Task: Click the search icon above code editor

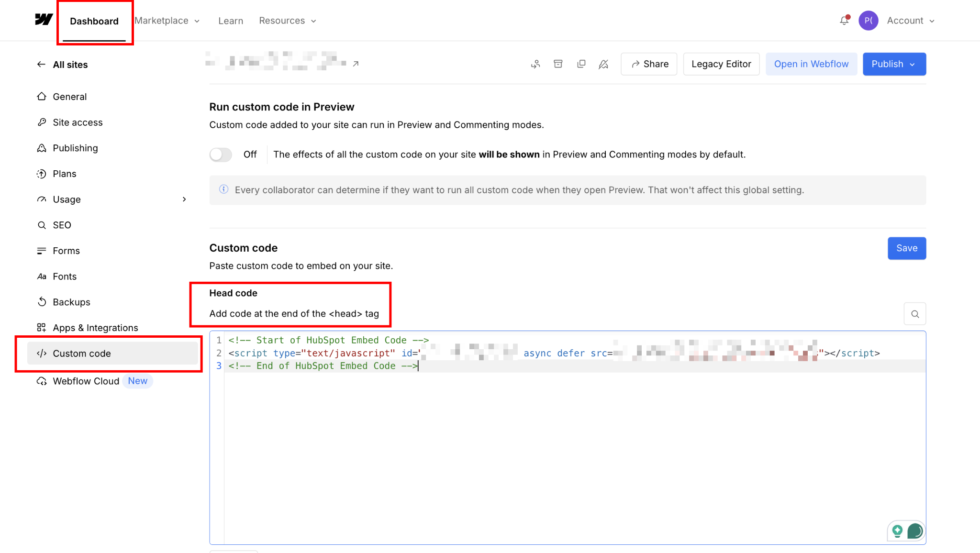Action: 914,314
